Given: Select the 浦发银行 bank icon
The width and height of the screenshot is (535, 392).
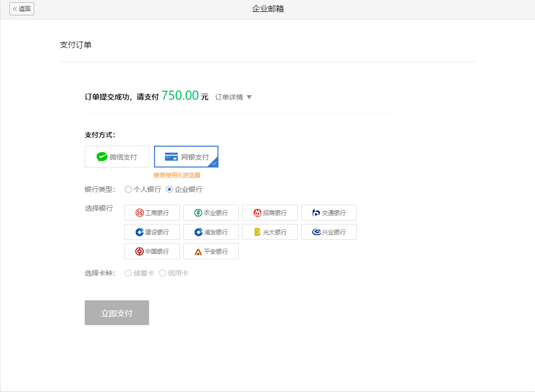Looking at the screenshot, I should (211, 231).
